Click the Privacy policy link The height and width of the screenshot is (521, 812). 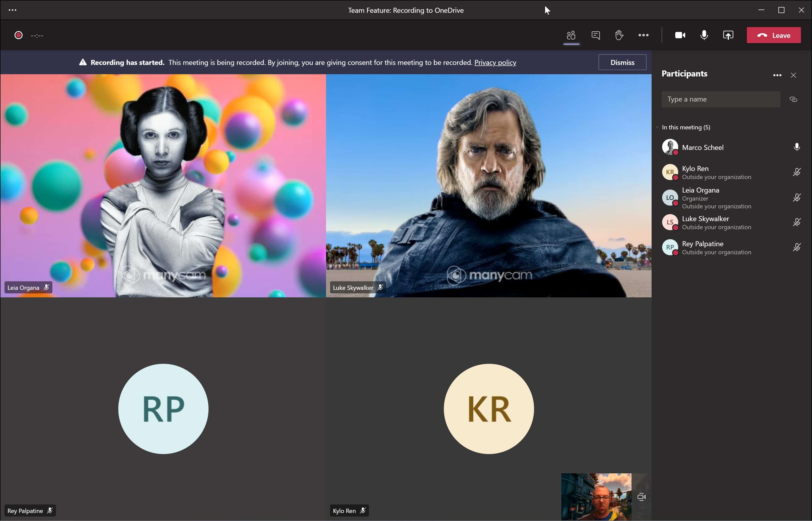click(x=495, y=62)
